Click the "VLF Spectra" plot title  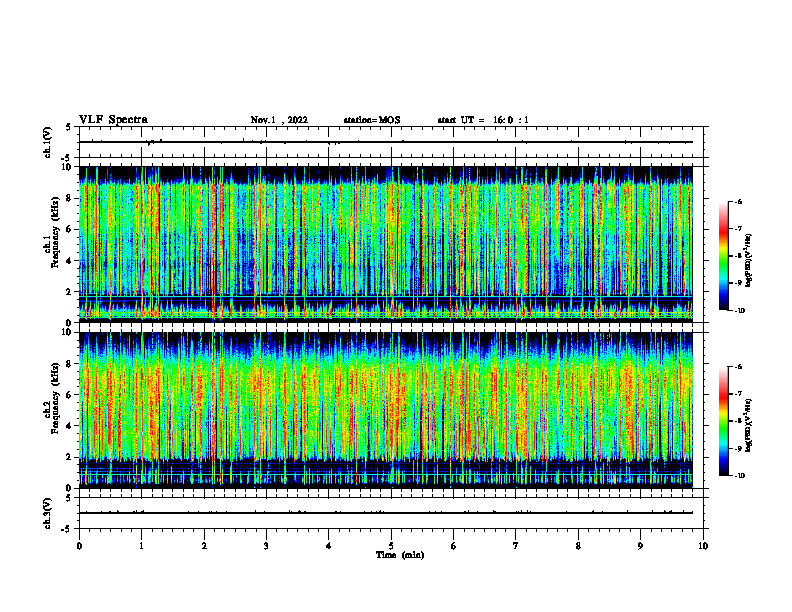pyautogui.click(x=113, y=120)
